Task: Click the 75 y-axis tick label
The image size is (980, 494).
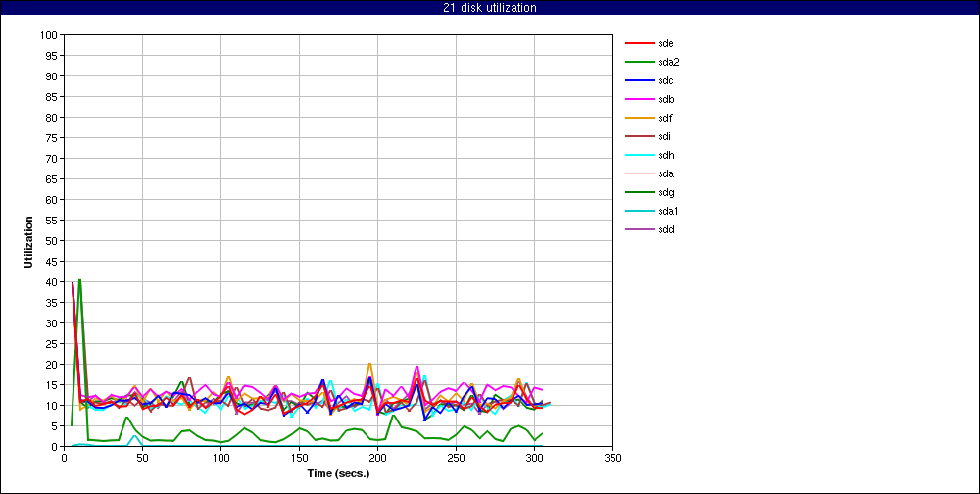Action: pyautogui.click(x=52, y=137)
